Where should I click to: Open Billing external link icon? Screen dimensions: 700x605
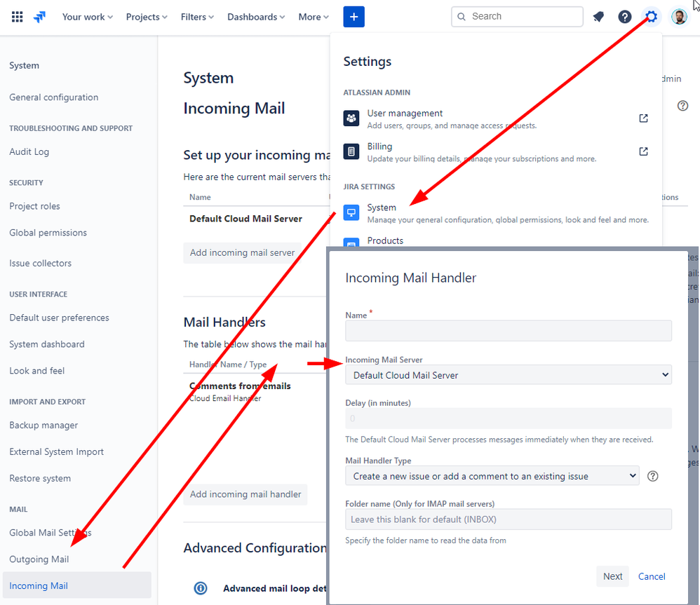click(643, 151)
